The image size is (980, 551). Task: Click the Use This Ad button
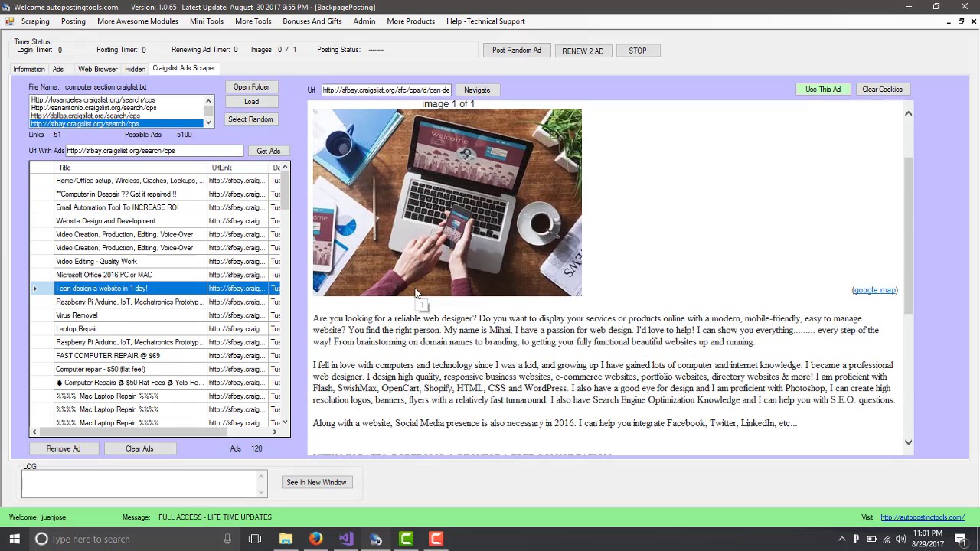(823, 90)
